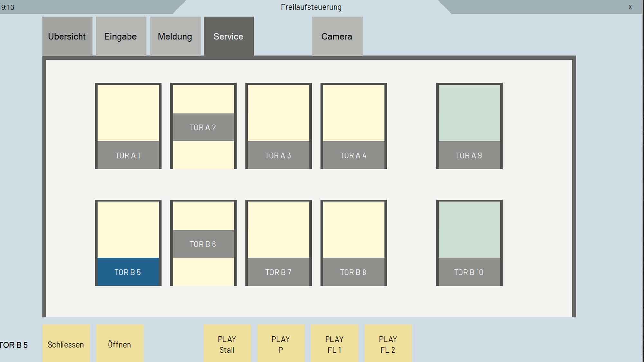Go to the Meldung tab
The width and height of the screenshot is (644, 362).
(175, 36)
